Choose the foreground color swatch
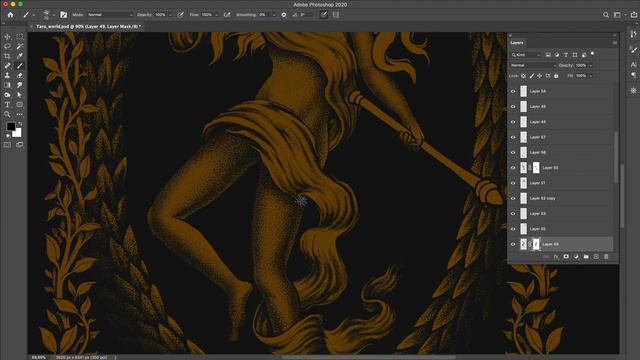 tap(11, 127)
